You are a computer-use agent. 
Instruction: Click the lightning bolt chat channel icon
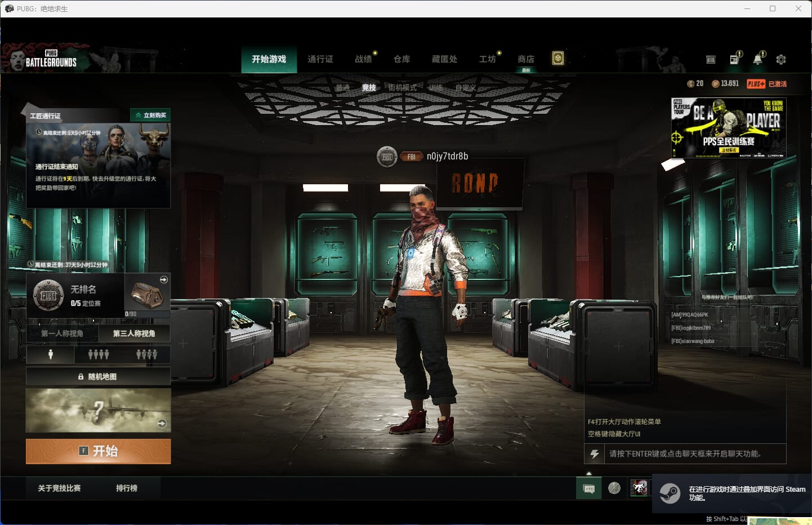tap(594, 453)
